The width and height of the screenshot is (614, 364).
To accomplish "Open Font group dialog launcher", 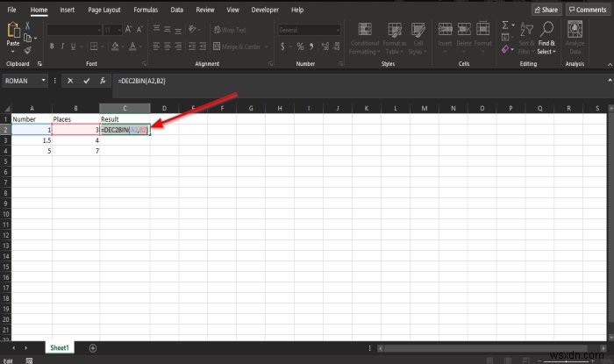I will [144, 64].
